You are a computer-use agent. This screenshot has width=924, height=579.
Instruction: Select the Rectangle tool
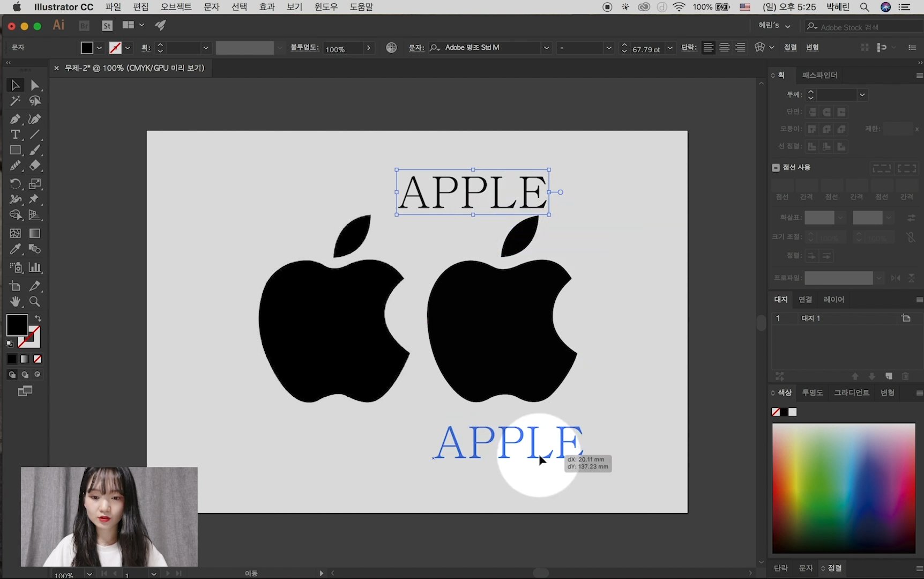coord(16,150)
